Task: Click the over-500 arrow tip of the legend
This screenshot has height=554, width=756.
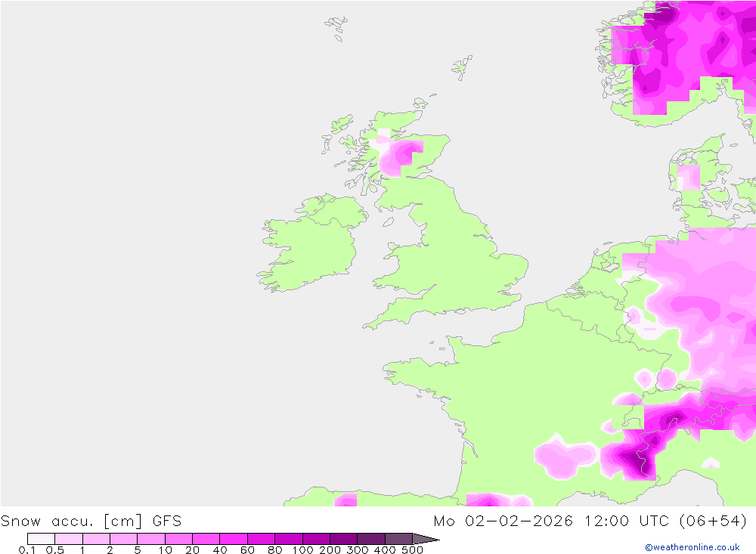Action: (425, 539)
